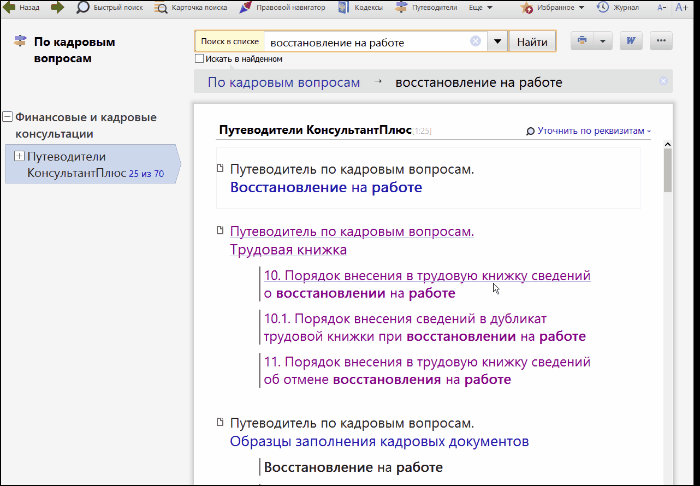This screenshot has height=486, width=700.
Task: Collapse Финансовые и кадровые консультации tree node
Action: click(7, 117)
